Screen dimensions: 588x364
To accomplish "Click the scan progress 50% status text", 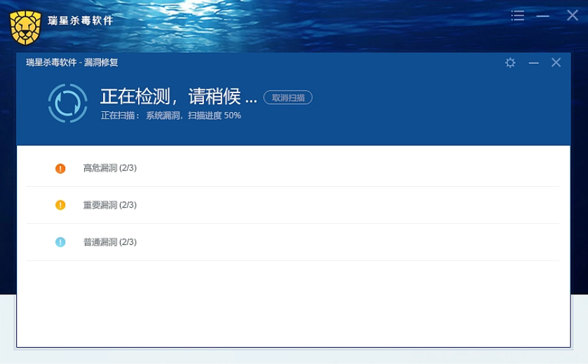I will (x=171, y=115).
